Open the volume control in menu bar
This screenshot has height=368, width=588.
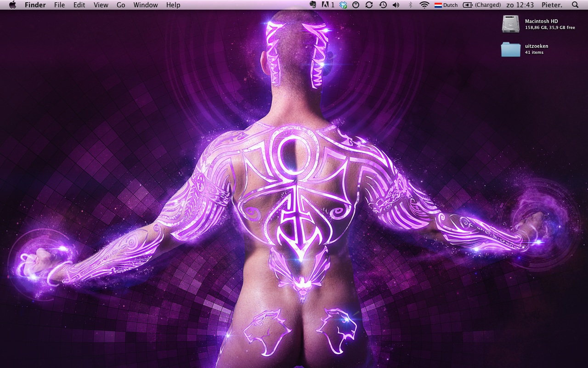396,5
